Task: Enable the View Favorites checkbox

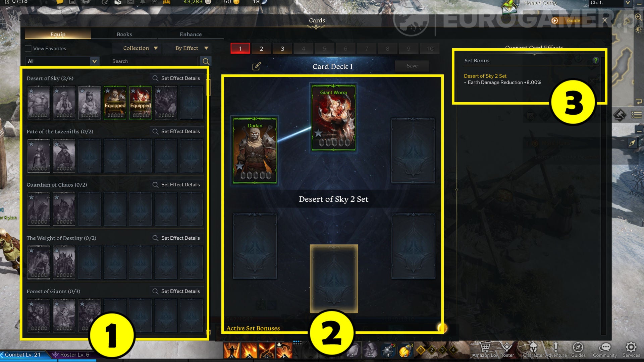Action: click(x=28, y=48)
